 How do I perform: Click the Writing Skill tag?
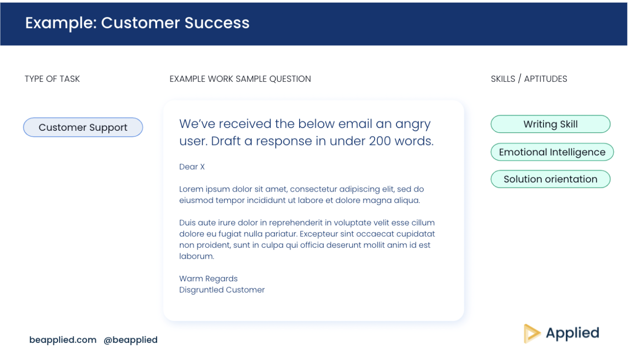pyautogui.click(x=550, y=124)
